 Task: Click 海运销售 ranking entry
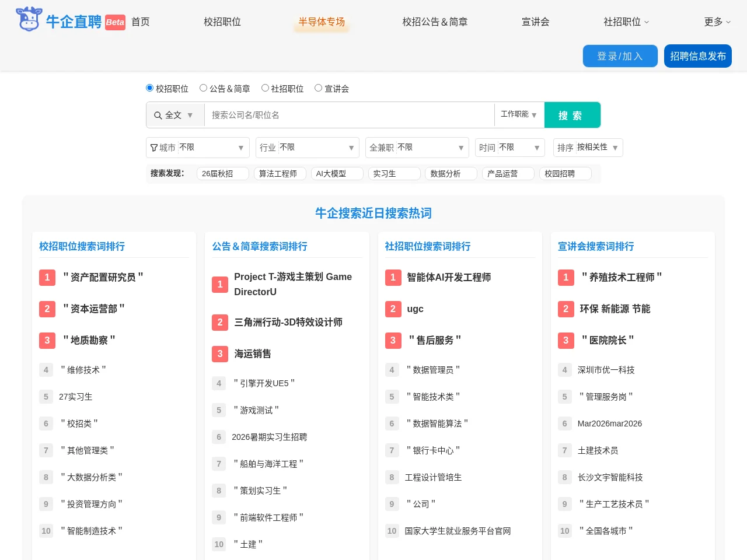pos(253,353)
